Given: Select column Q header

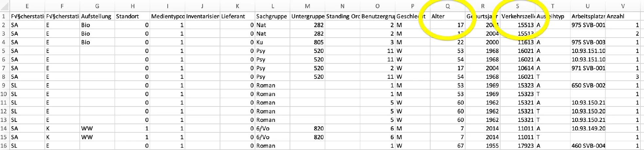Looking at the screenshot, I should click(448, 6).
